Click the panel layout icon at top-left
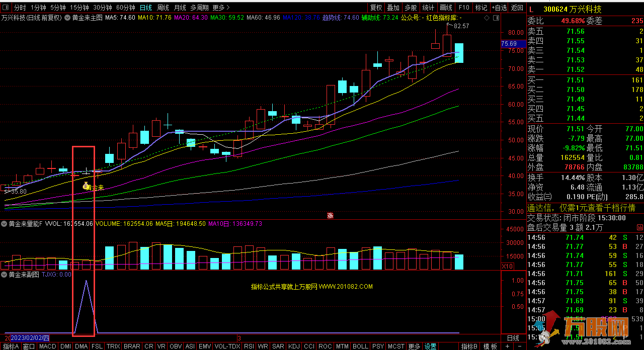 point(6,8)
